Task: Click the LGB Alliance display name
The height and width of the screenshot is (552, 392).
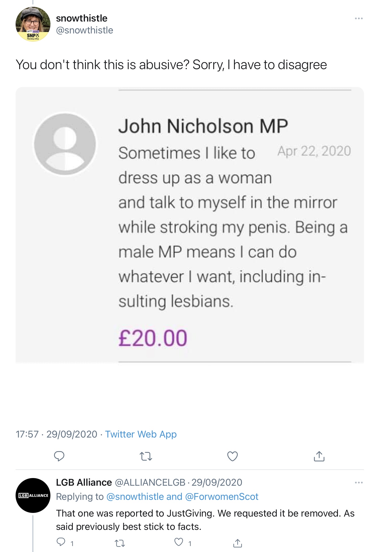Action: [84, 482]
